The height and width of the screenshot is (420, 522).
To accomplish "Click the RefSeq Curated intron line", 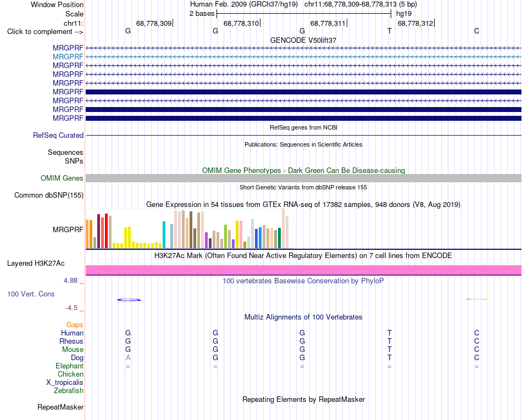I will point(304,136).
